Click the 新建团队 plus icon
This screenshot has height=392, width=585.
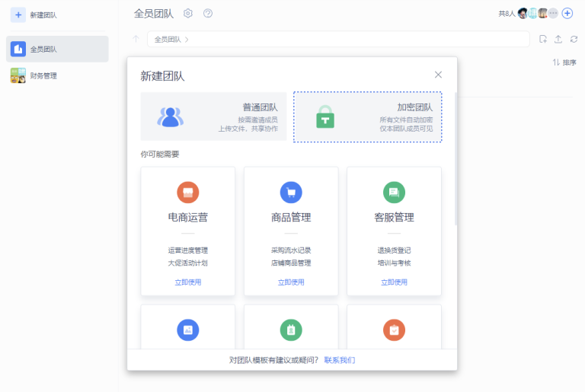pos(18,14)
